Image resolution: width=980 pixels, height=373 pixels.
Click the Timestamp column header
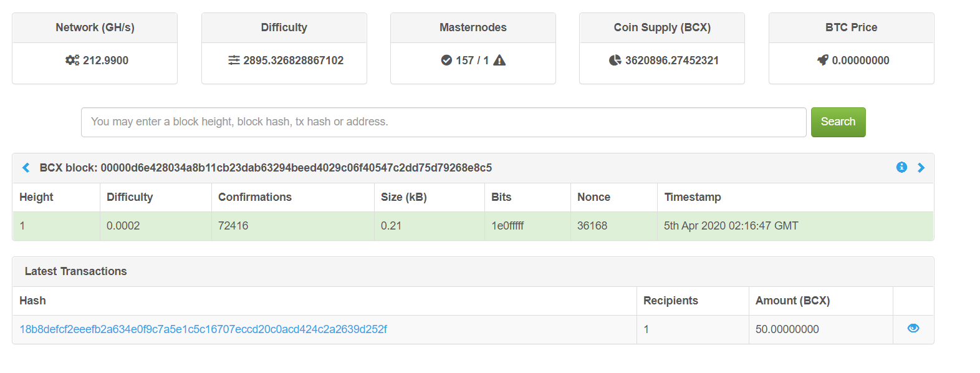[x=693, y=197]
